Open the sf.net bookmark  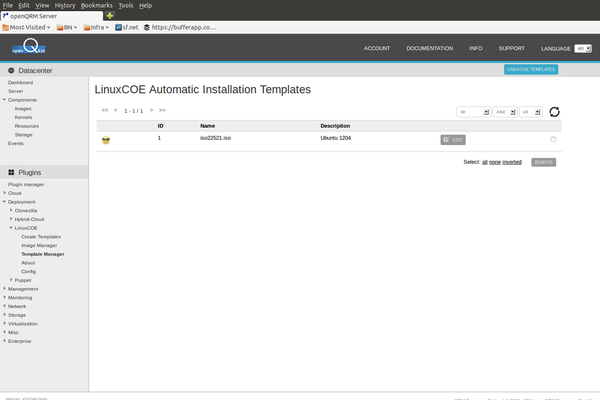127,27
